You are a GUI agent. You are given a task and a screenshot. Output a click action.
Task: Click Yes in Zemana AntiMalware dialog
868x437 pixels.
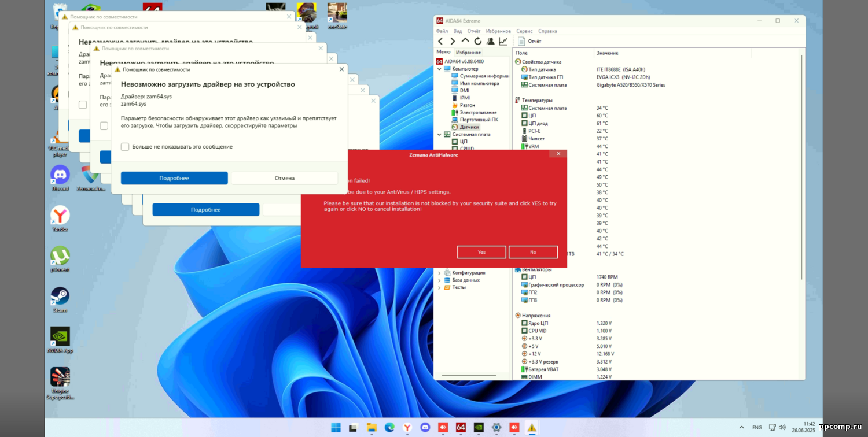point(481,252)
